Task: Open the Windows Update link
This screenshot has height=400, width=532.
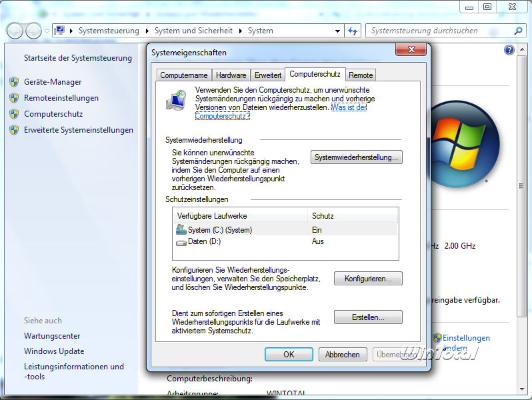Action: point(54,351)
